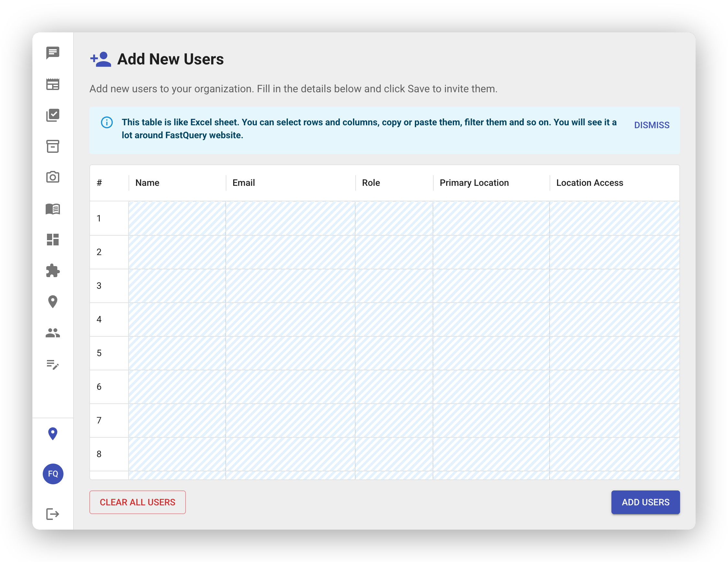Open the dashboard panel
The height and width of the screenshot is (562, 728).
point(53,240)
